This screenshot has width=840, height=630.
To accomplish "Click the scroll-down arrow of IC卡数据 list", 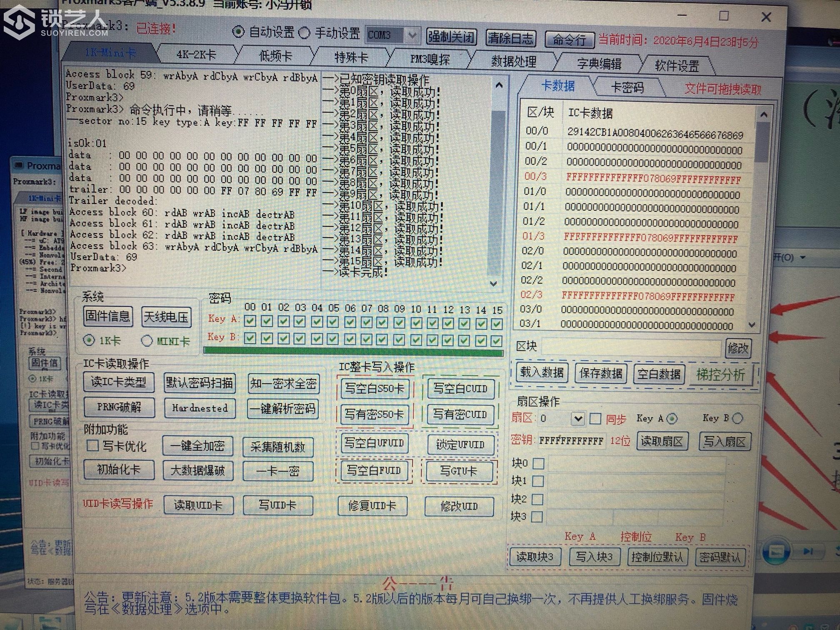I will click(752, 325).
